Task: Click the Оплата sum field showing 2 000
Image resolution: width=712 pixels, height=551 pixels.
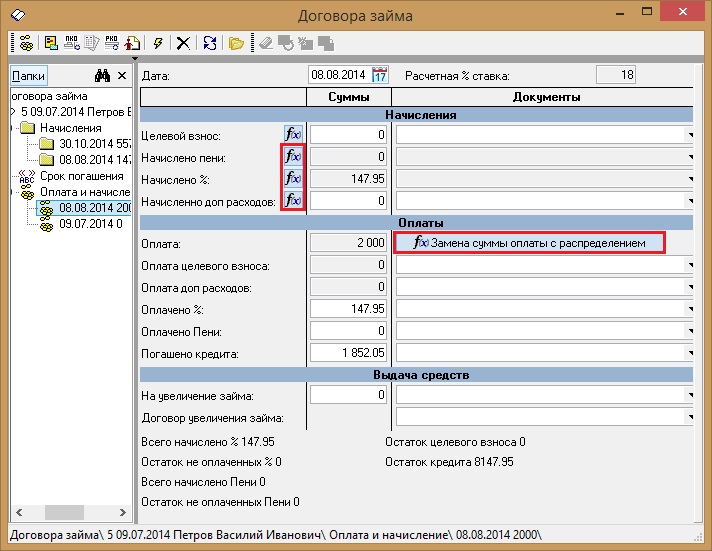Action: 348,243
